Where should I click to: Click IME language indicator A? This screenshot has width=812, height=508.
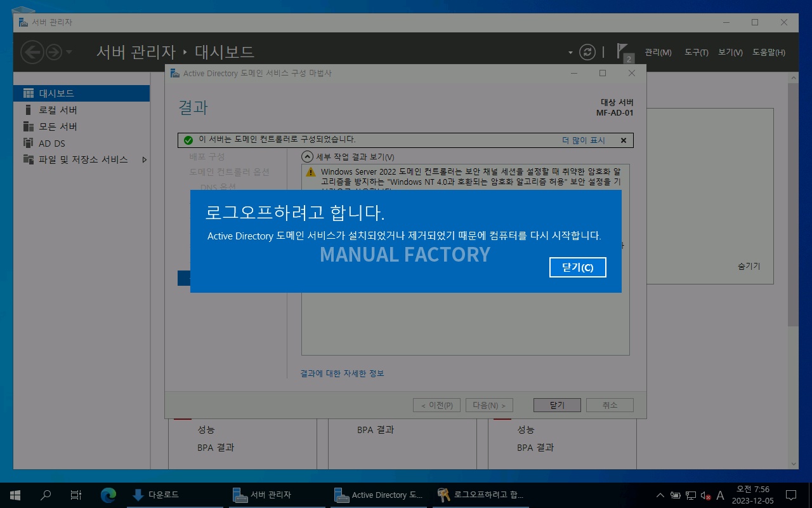point(720,495)
